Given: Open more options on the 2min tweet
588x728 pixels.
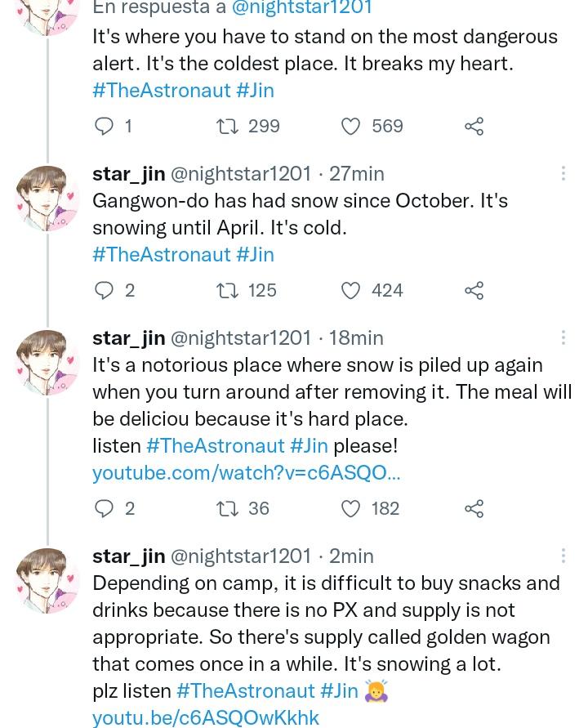Looking at the screenshot, I should (563, 556).
